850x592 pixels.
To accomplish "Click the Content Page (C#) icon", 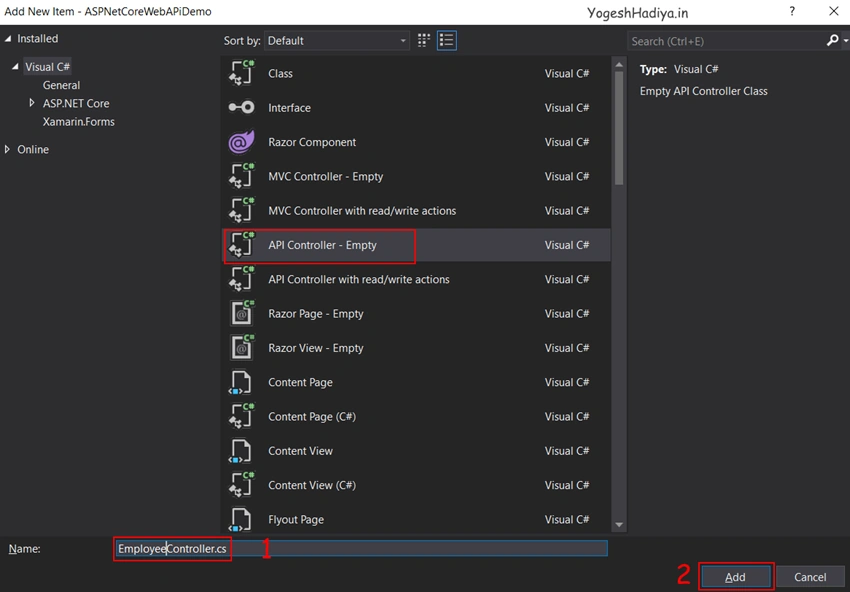I will pyautogui.click(x=241, y=416).
